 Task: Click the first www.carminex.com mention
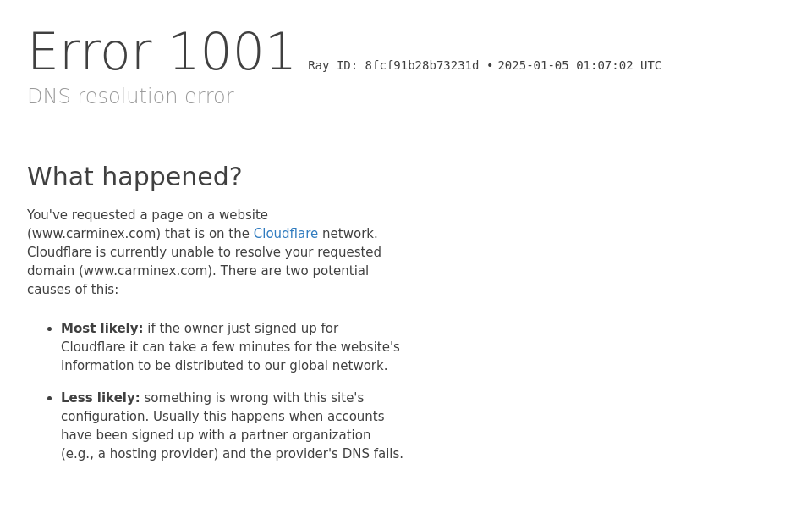point(94,234)
